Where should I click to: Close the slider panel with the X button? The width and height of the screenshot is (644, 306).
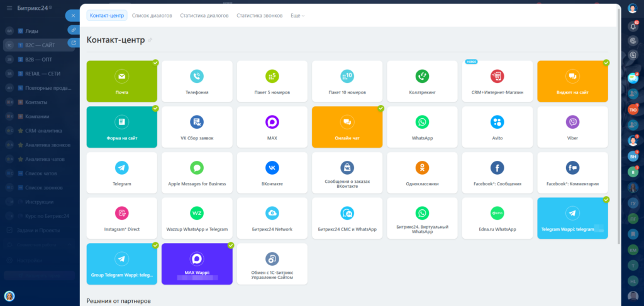pyautogui.click(x=73, y=16)
